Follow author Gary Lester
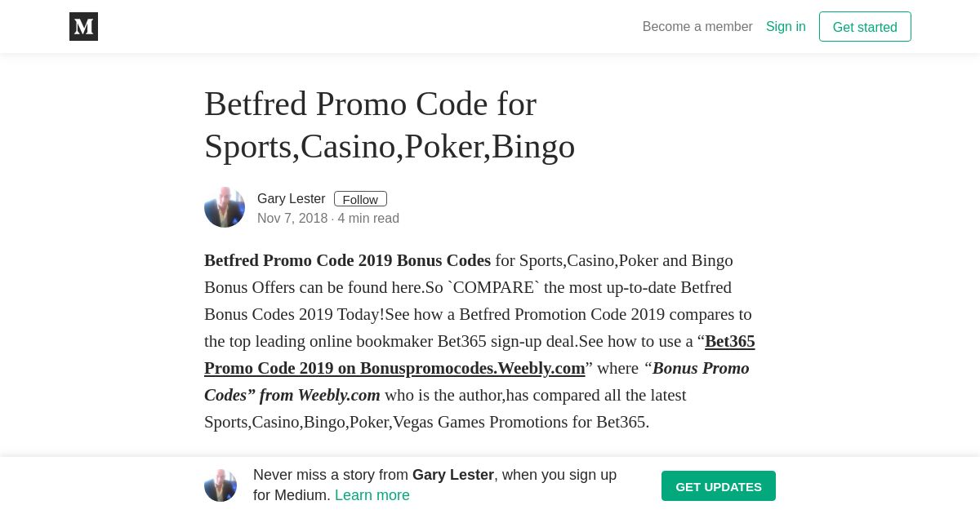Screen dimensions: 980x514 click(360, 199)
